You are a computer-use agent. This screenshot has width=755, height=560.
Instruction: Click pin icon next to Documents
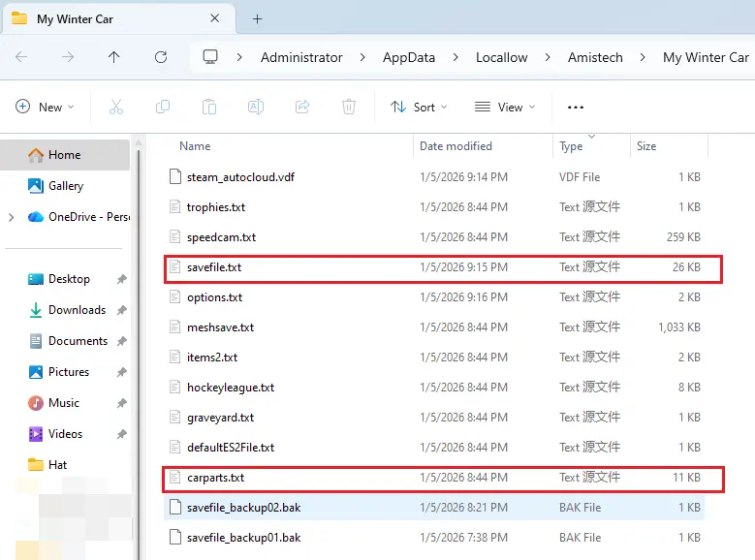[x=122, y=341]
